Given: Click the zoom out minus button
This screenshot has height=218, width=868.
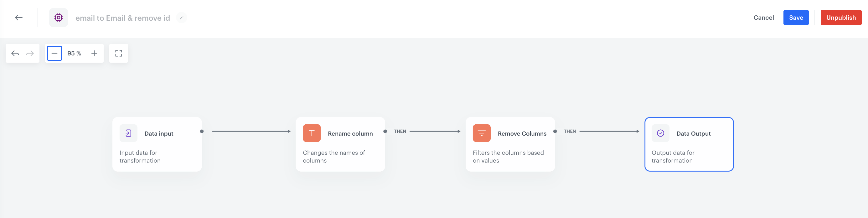Looking at the screenshot, I should 54,53.
